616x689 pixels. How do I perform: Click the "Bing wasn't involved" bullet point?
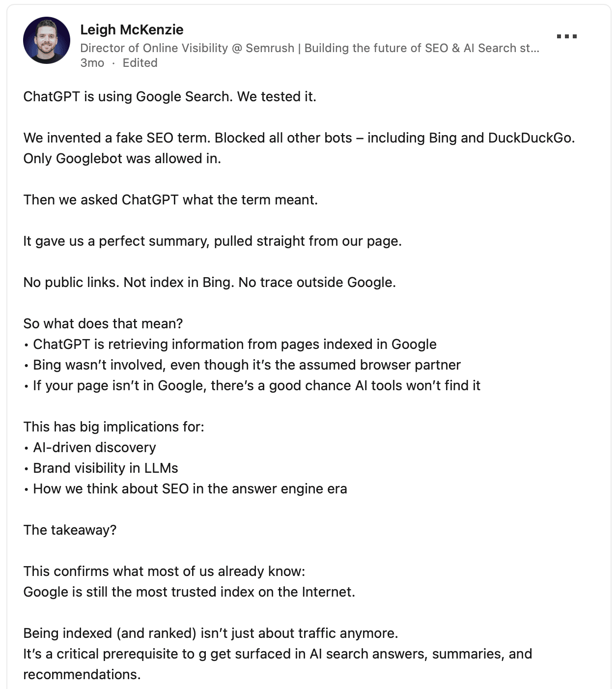coord(247,365)
